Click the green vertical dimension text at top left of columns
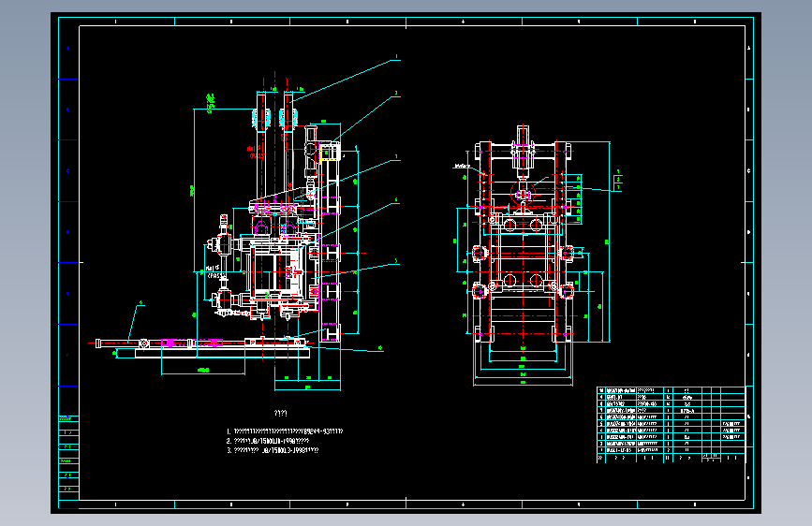The image size is (812, 526). tap(210, 104)
